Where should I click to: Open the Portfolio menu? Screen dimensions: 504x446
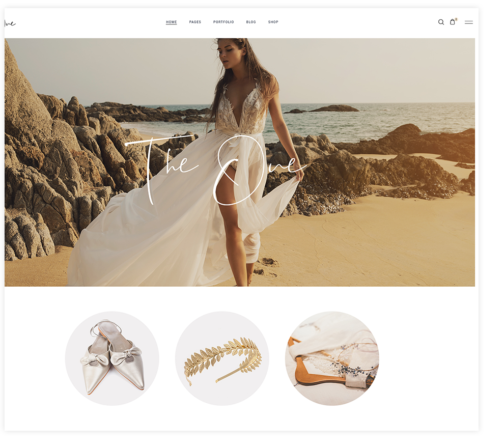tap(223, 22)
